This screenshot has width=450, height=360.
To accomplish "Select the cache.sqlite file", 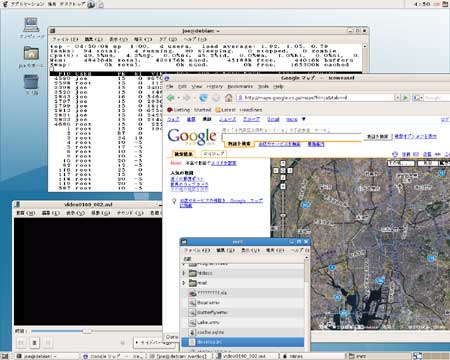I will pyautogui.click(x=242, y=332).
